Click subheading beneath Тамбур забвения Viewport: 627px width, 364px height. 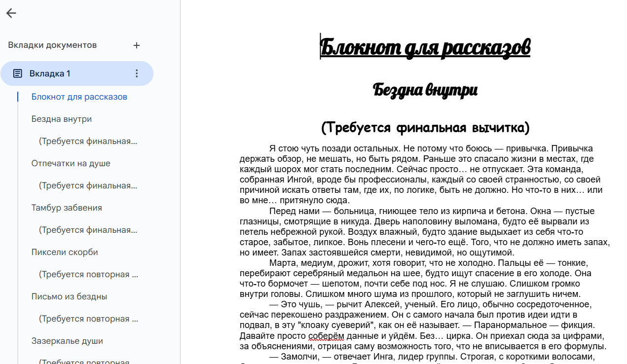88,230
